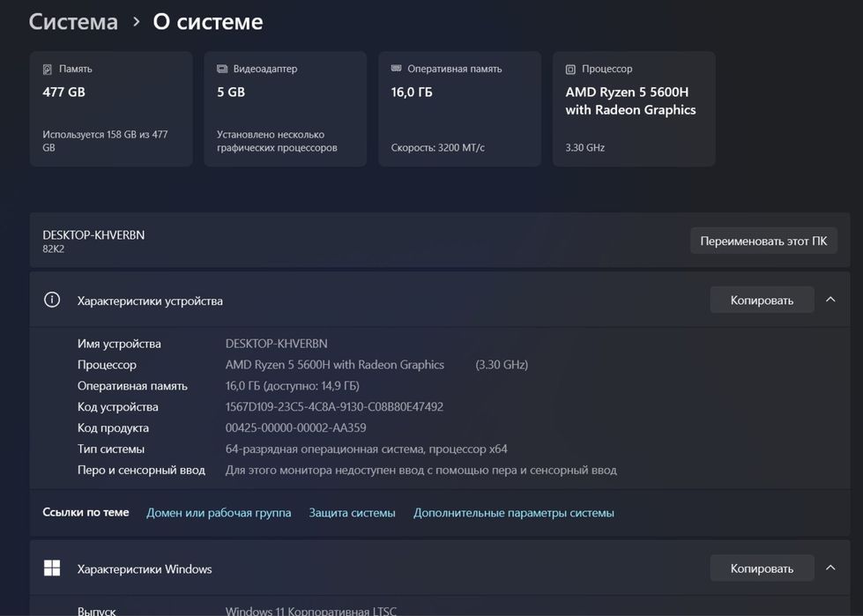Click the RAM icon in Оперативная память card
This screenshot has height=616, width=863.
pos(397,68)
